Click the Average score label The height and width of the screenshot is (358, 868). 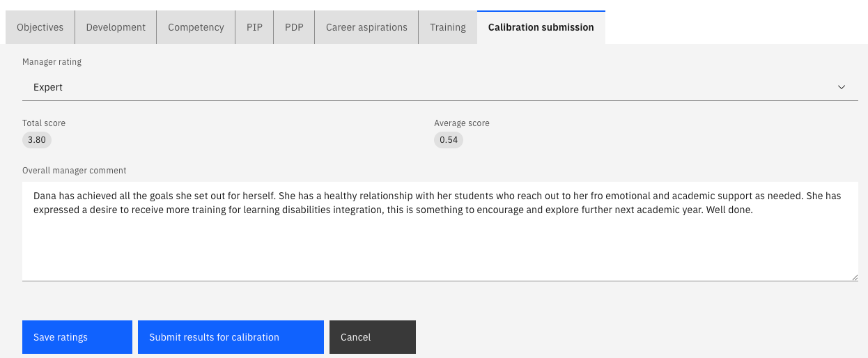(x=462, y=123)
